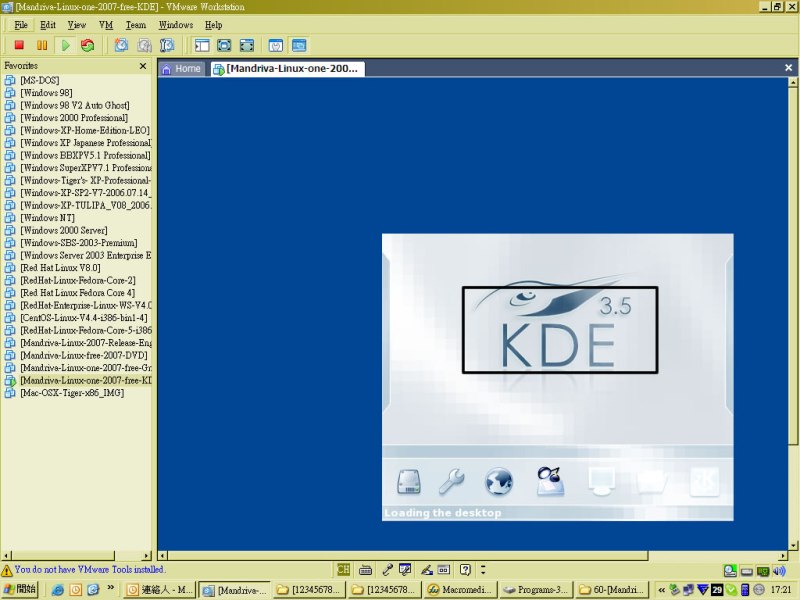Open language bar help question-mark icon
The height and width of the screenshot is (600, 800).
coord(465,569)
